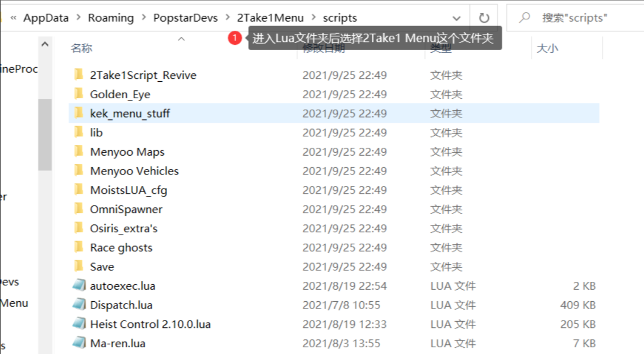The width and height of the screenshot is (644, 354).
Task: Click the Race ghosts folder icon
Action: (x=78, y=247)
